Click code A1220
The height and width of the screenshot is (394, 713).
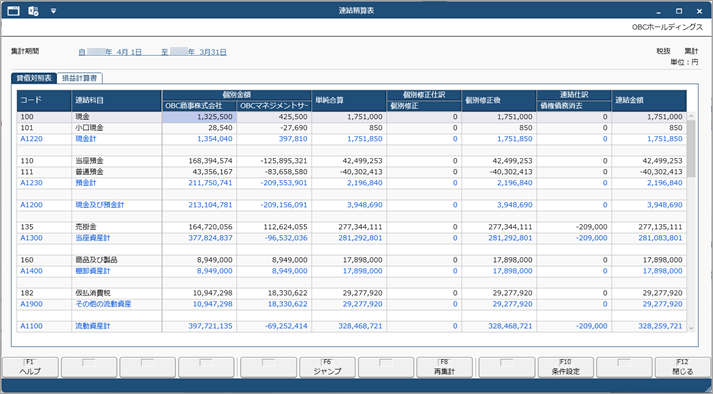(x=31, y=139)
